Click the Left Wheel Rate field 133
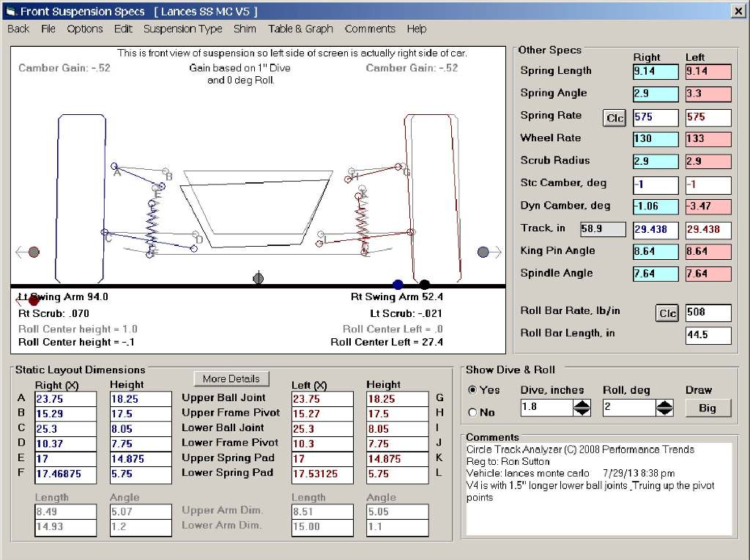 (708, 139)
